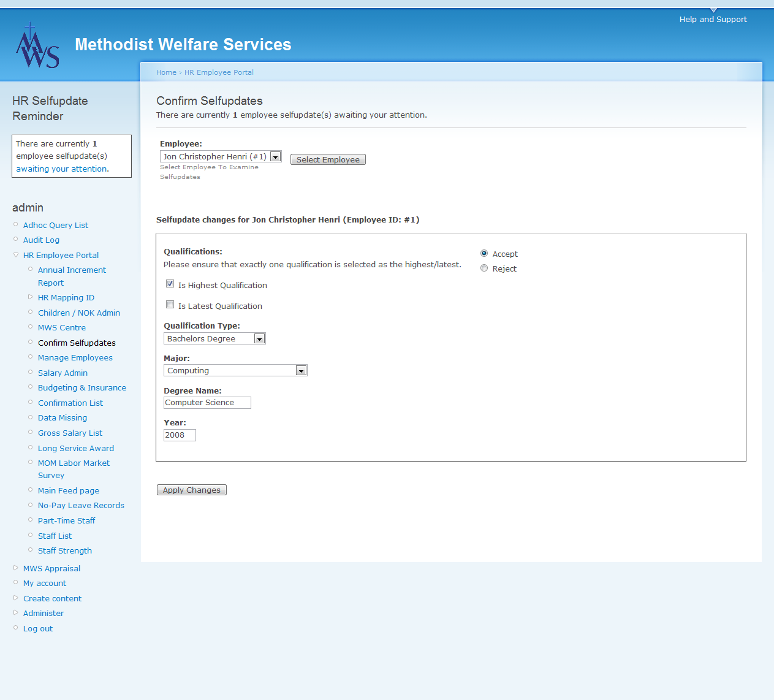Expand the HR Mapping ID arrow

[31, 297]
